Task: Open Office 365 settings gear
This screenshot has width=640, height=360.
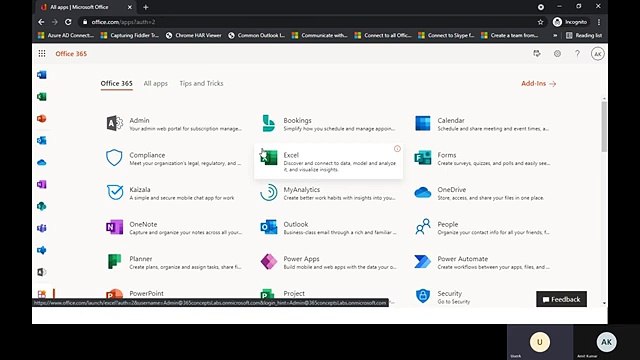Action: 557,53
